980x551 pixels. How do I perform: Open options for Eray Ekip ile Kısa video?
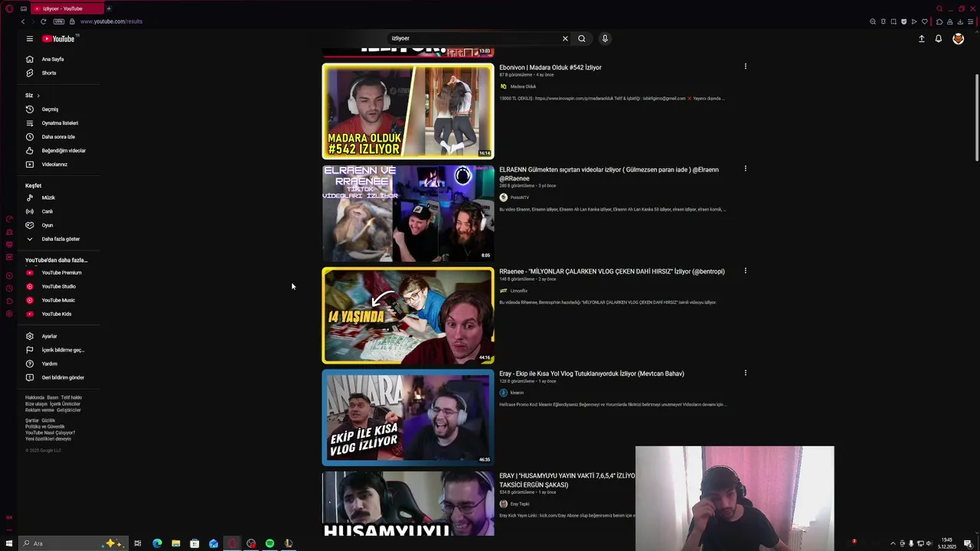(x=745, y=373)
